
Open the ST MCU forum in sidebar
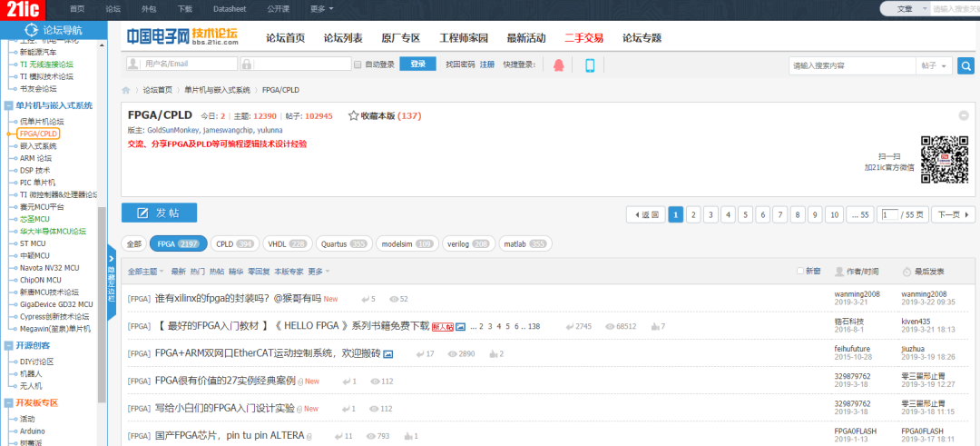33,243
